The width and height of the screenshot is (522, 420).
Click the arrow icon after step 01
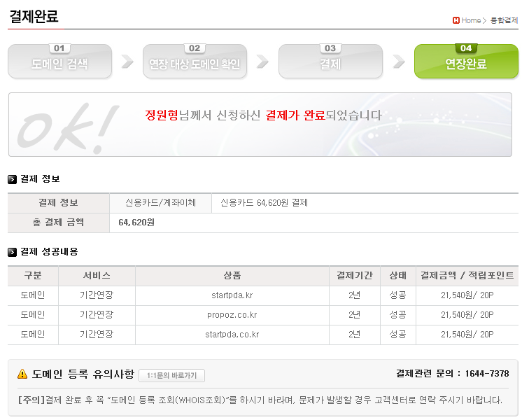tap(127, 62)
